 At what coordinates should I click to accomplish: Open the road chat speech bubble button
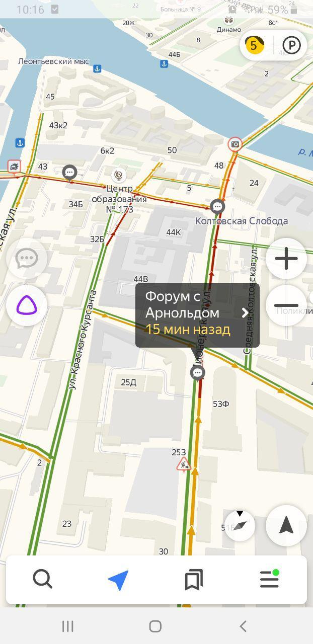pos(27,259)
